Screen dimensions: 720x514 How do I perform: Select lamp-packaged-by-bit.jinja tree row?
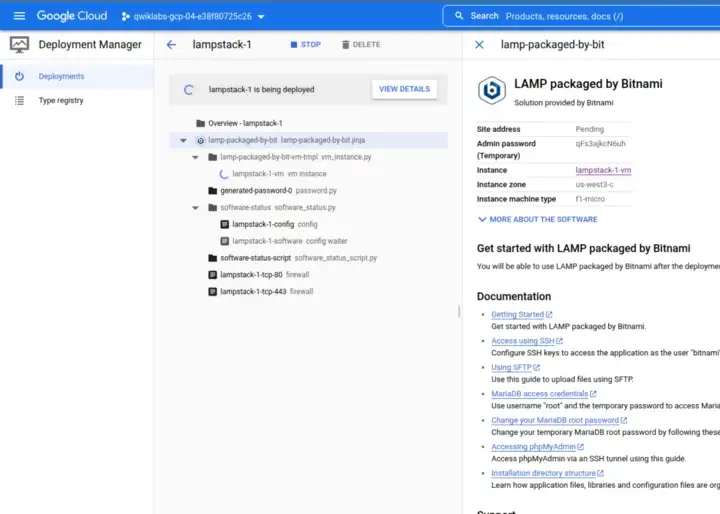coord(309,140)
